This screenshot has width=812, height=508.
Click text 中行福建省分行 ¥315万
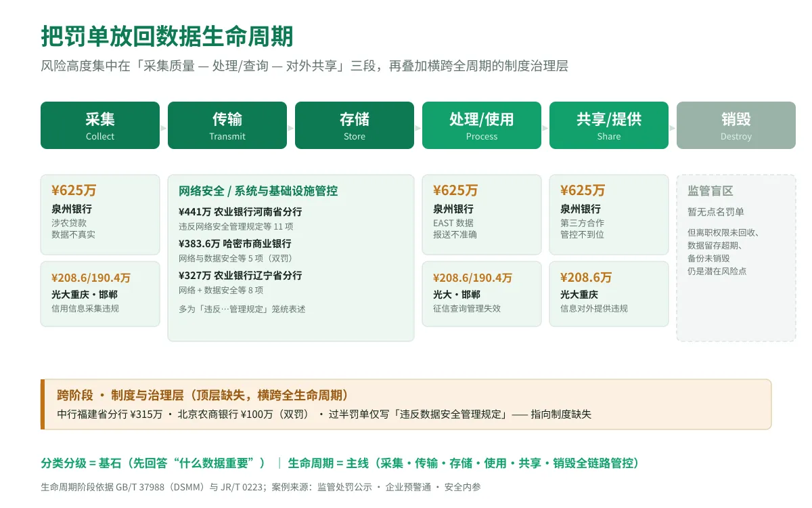click(110, 414)
